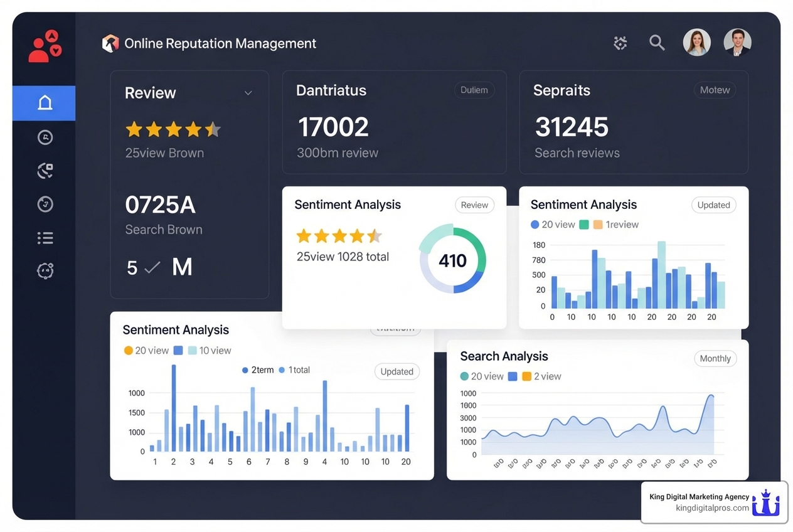Open the clock/history icon in the sidebar
The image size is (793, 532).
coord(45,137)
